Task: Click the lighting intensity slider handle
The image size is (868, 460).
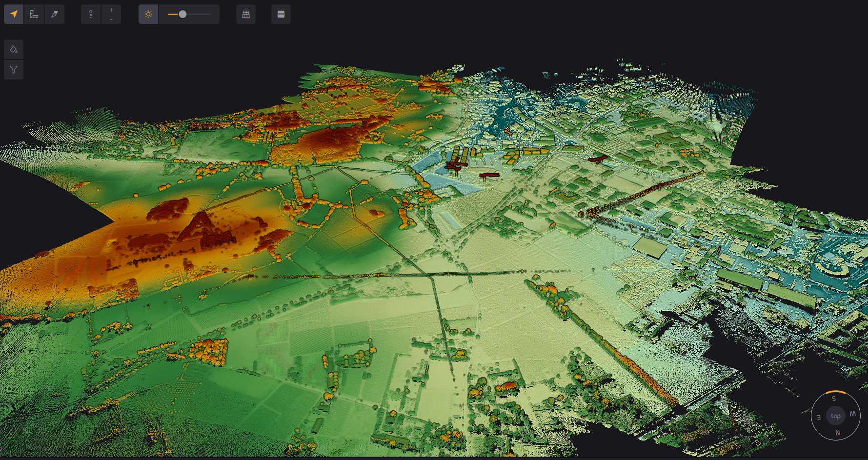Action: 182,14
